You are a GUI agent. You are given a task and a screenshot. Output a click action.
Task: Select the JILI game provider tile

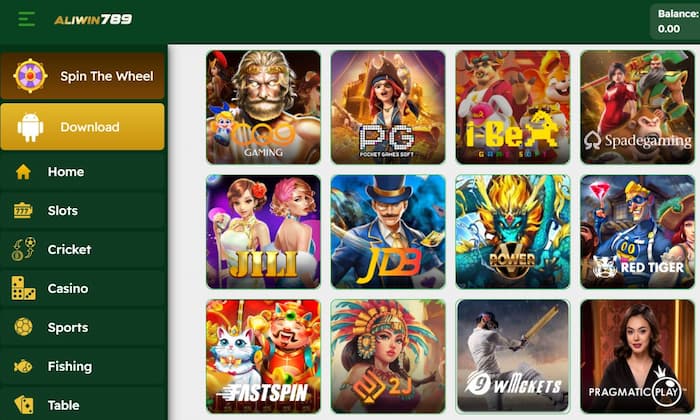[263, 232]
